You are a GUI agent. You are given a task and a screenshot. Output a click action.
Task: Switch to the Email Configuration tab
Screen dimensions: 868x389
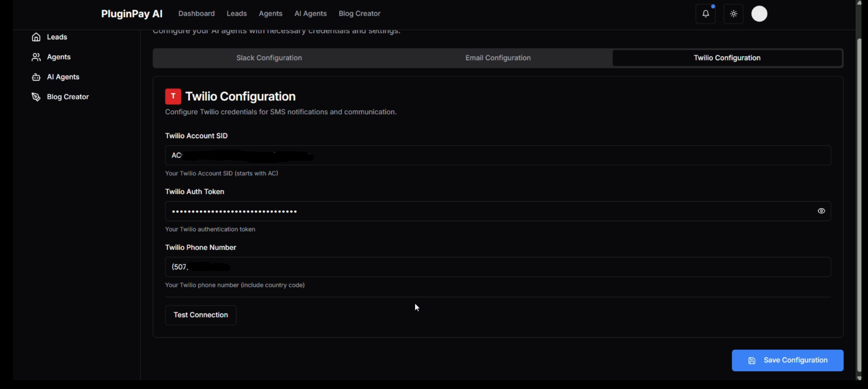click(x=498, y=58)
